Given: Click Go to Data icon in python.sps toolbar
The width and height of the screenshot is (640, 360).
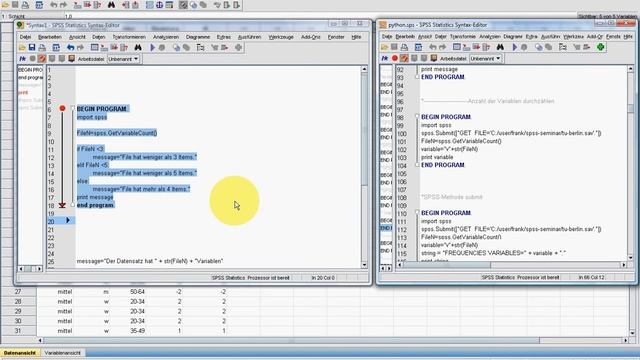Looking at the screenshot, I should pyautogui.click(x=457, y=47).
